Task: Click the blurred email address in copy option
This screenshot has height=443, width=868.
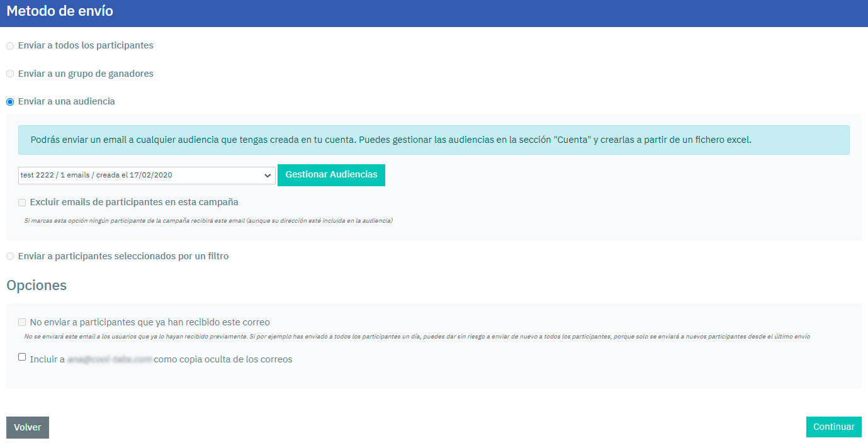Action: pyautogui.click(x=110, y=360)
